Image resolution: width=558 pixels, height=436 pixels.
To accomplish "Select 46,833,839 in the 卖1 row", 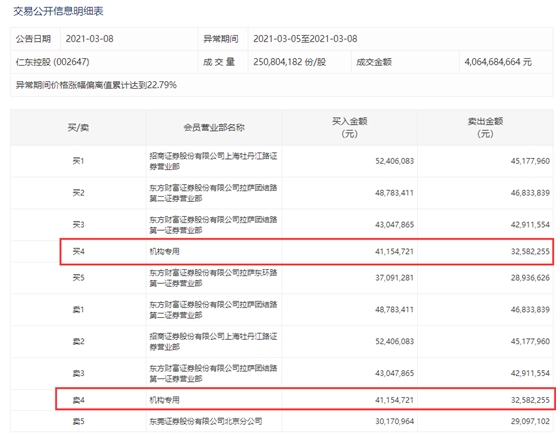I will pos(530,310).
